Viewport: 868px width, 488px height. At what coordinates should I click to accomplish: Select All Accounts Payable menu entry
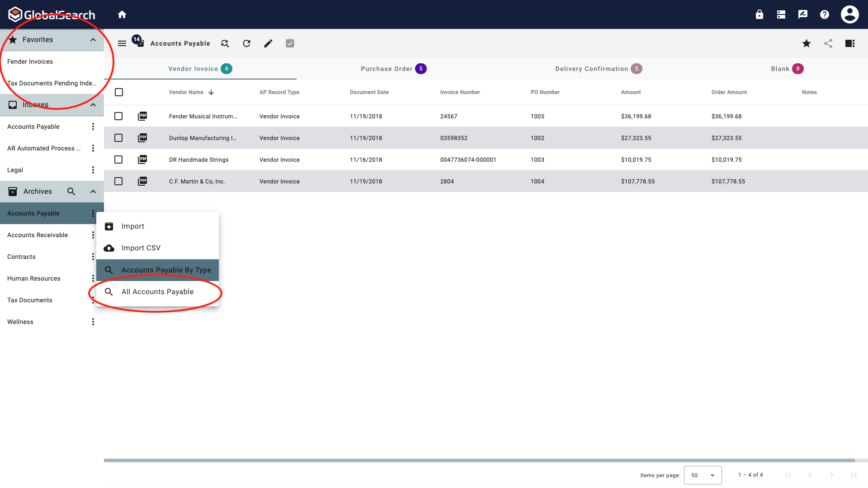[x=157, y=292]
